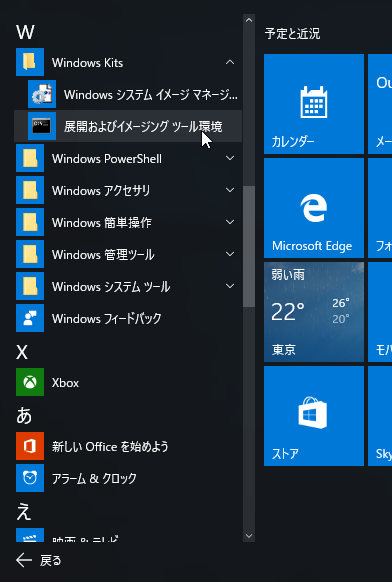
Task: Select Windows システム イメージ マネージャー entry text
Action: [x=151, y=95]
